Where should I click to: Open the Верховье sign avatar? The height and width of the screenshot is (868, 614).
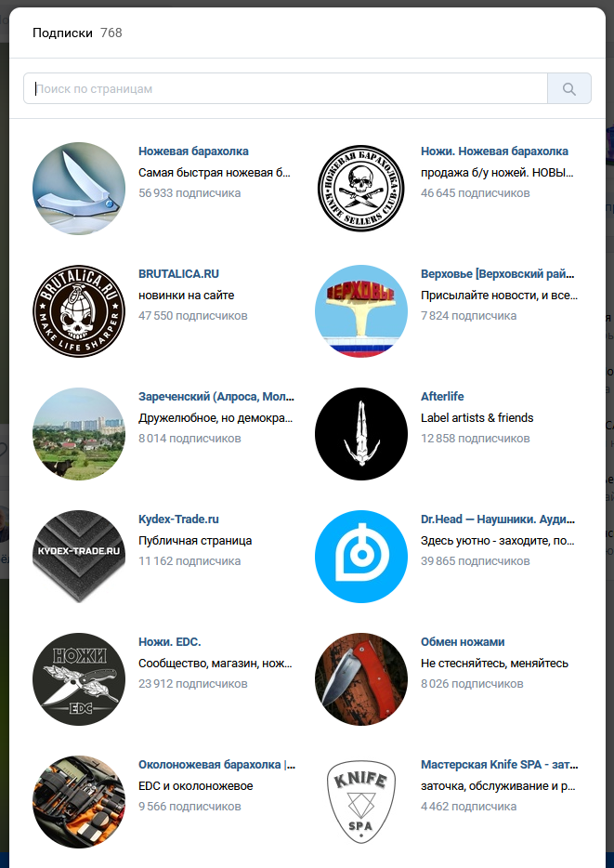(x=361, y=311)
